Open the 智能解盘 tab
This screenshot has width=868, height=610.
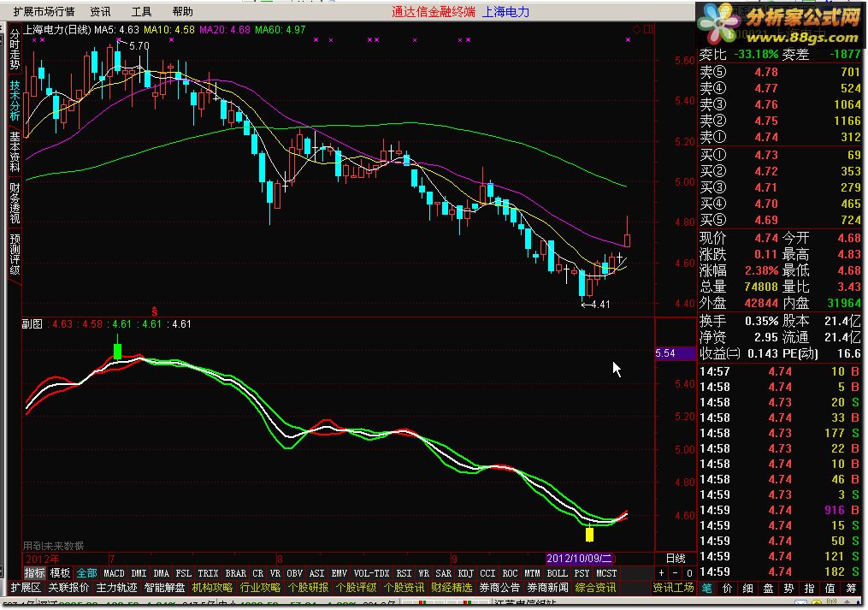pos(164,588)
